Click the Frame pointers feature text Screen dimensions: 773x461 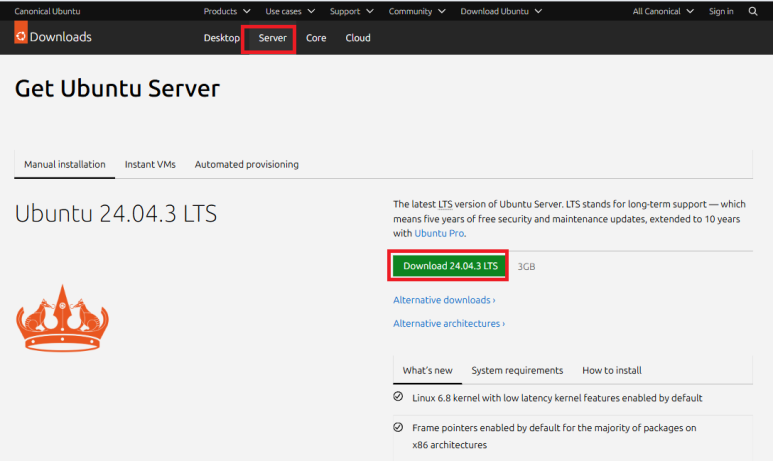[554, 436]
